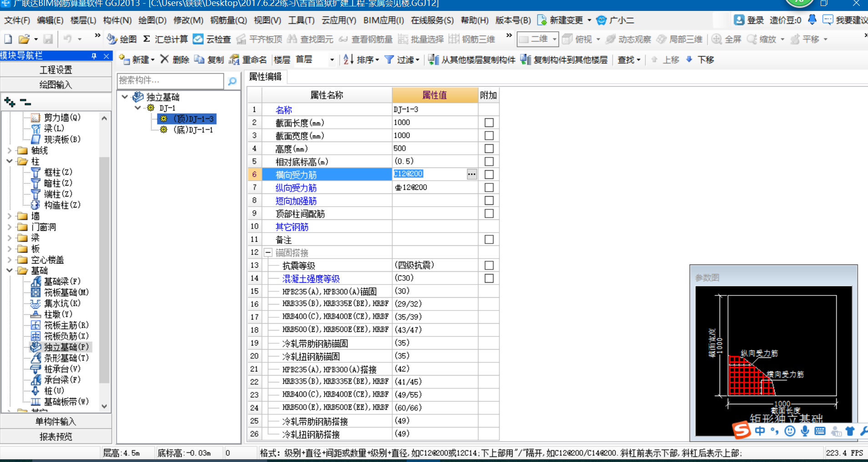Click 全屏 fullscreen tool
The width and height of the screenshot is (868, 462).
727,39
